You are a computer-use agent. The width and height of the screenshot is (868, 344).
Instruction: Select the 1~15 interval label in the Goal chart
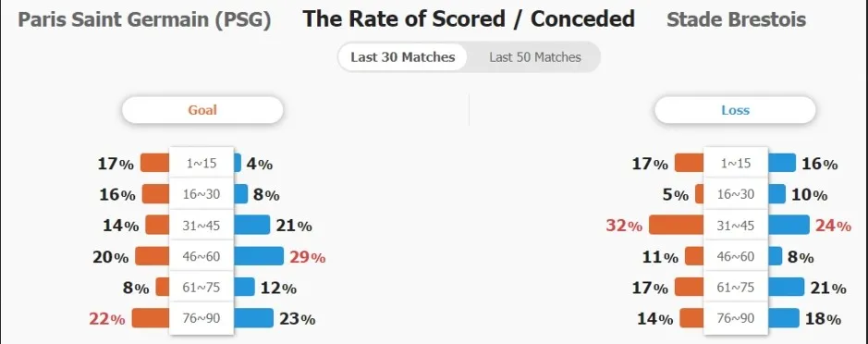[x=202, y=164]
